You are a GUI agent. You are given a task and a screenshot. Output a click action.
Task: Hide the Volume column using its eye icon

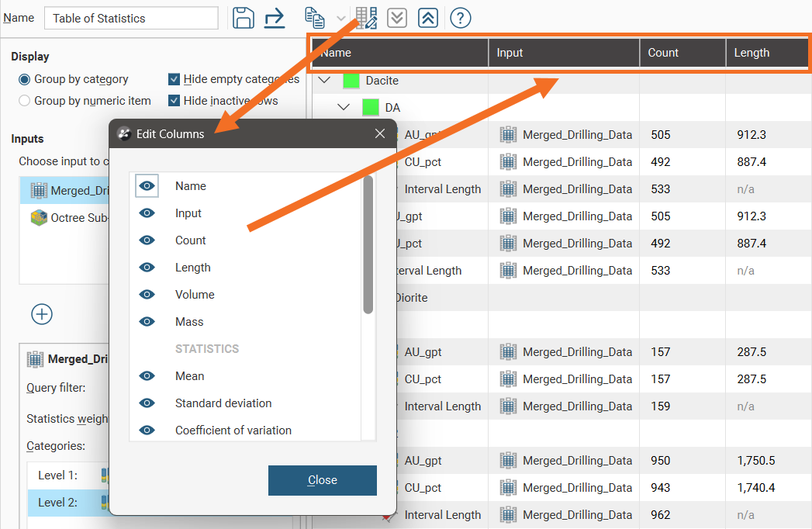pyautogui.click(x=147, y=295)
